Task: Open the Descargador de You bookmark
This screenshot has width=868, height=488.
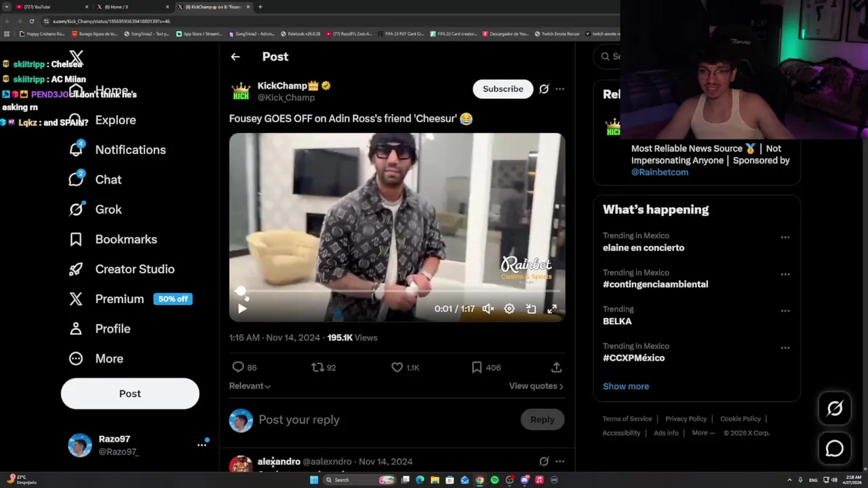Action: coord(506,34)
